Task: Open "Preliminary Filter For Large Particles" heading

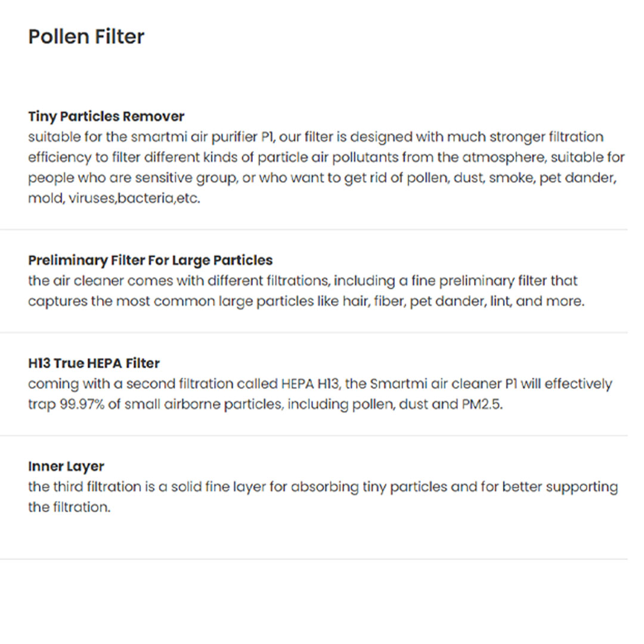Action: coord(150,261)
